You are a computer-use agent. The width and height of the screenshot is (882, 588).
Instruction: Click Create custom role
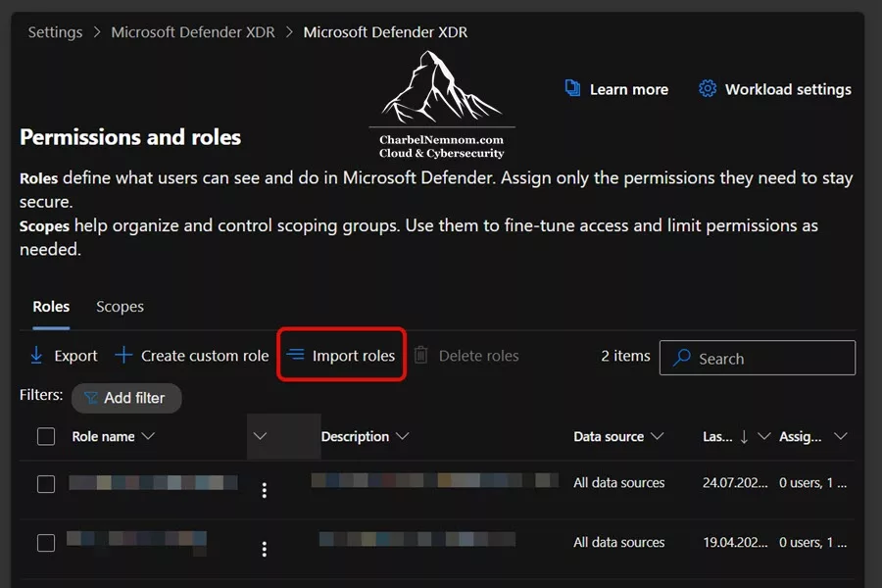click(192, 356)
